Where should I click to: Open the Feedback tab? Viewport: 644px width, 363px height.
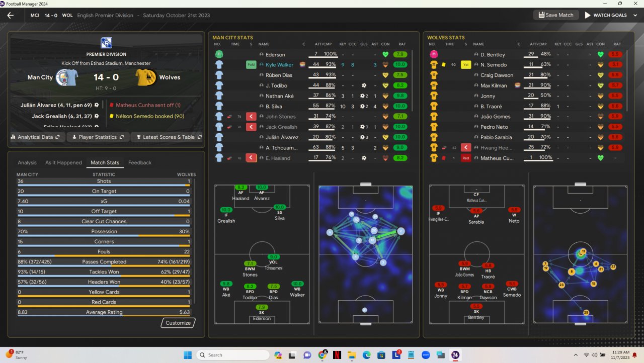140,163
